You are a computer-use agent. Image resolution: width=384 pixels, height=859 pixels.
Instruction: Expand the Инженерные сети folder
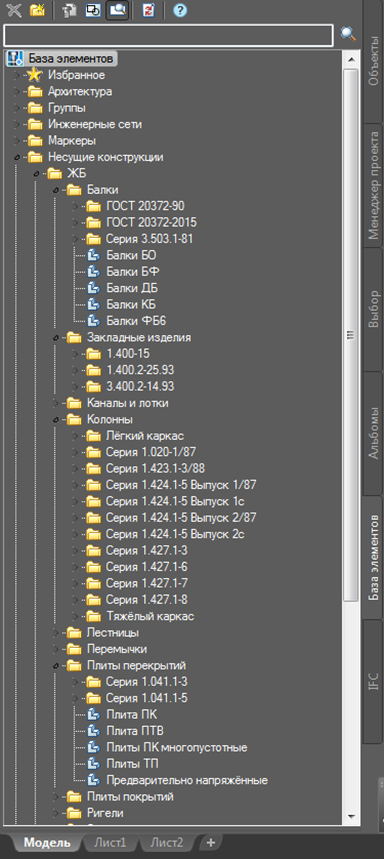17,124
